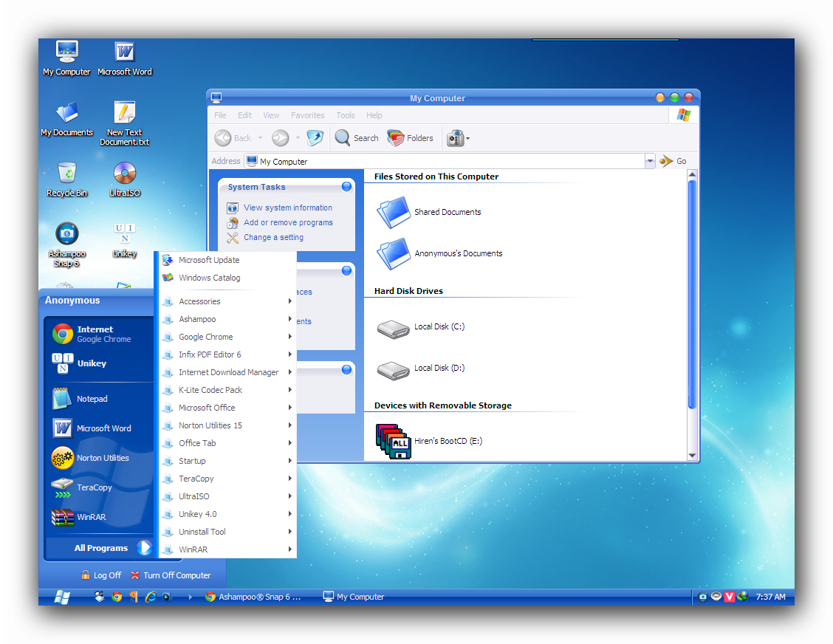The width and height of the screenshot is (833, 644).
Task: Click Change a setting link
Action: tap(273, 238)
